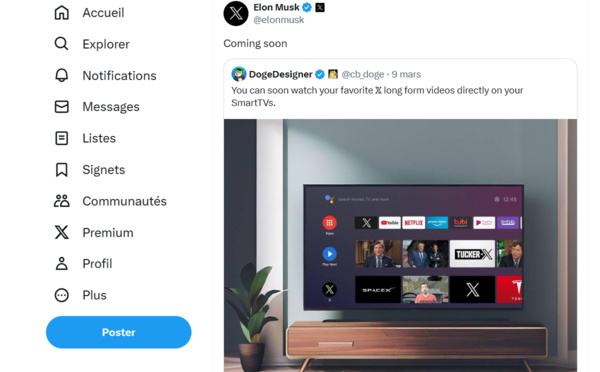600x372 pixels.
Task: Select the Profil person icon
Action: (x=62, y=264)
